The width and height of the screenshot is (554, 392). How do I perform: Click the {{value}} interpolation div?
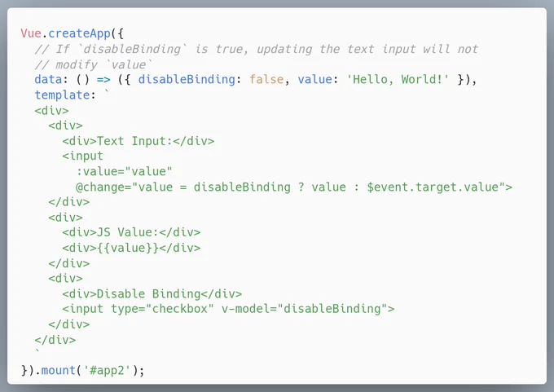pos(131,248)
